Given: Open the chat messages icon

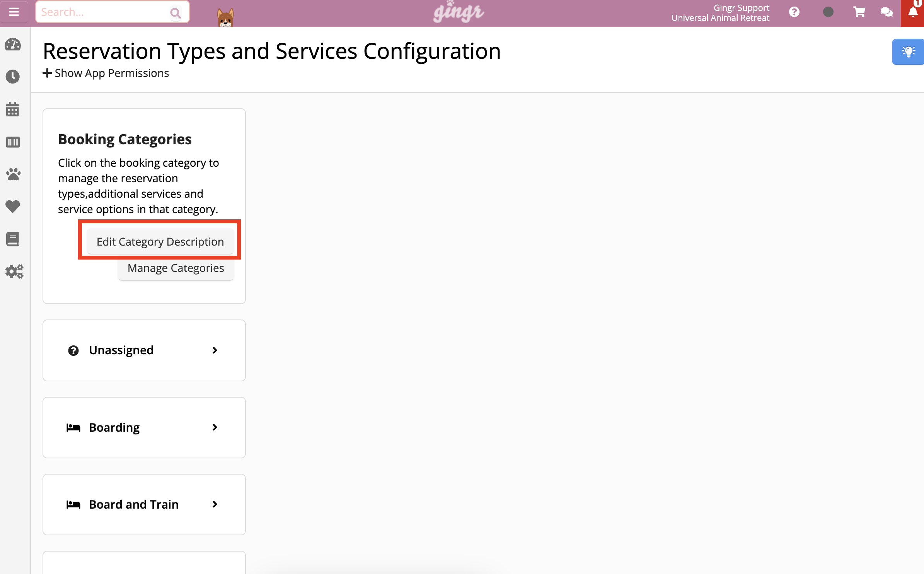Looking at the screenshot, I should click(x=886, y=12).
